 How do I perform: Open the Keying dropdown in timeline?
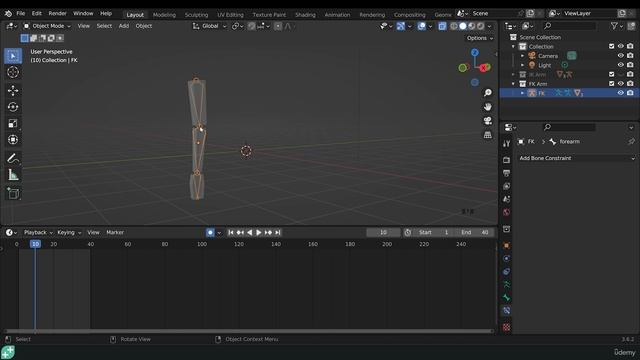pyautogui.click(x=69, y=232)
